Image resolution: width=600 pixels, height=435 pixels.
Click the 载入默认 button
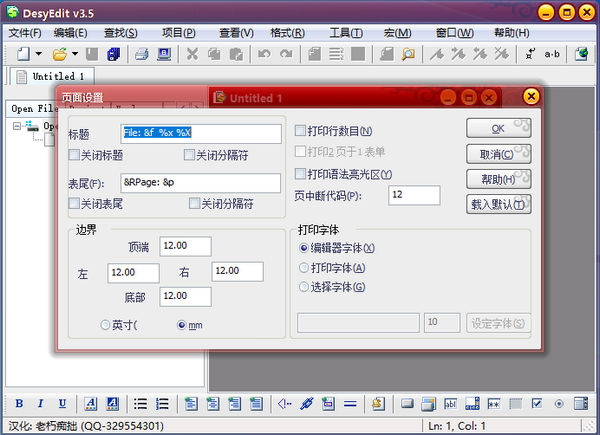497,204
